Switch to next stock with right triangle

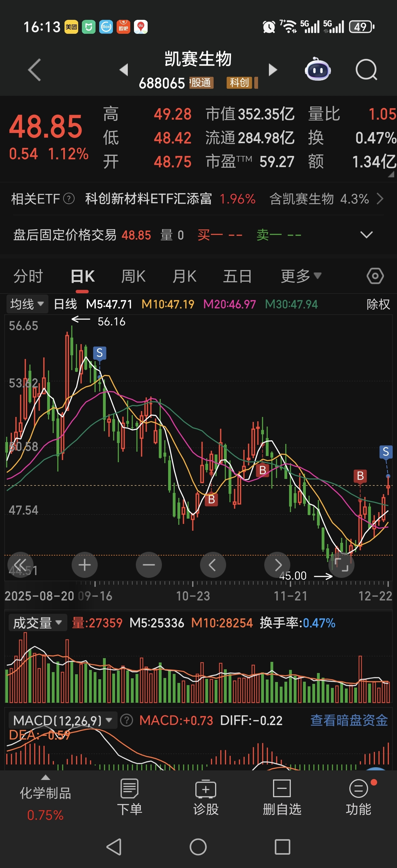point(273,70)
